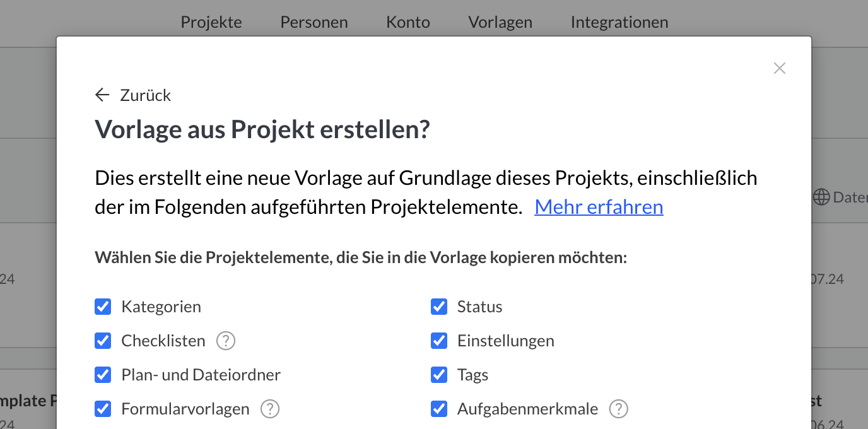868x429 pixels.
Task: Follow the Mehr erfahren link
Action: (599, 207)
